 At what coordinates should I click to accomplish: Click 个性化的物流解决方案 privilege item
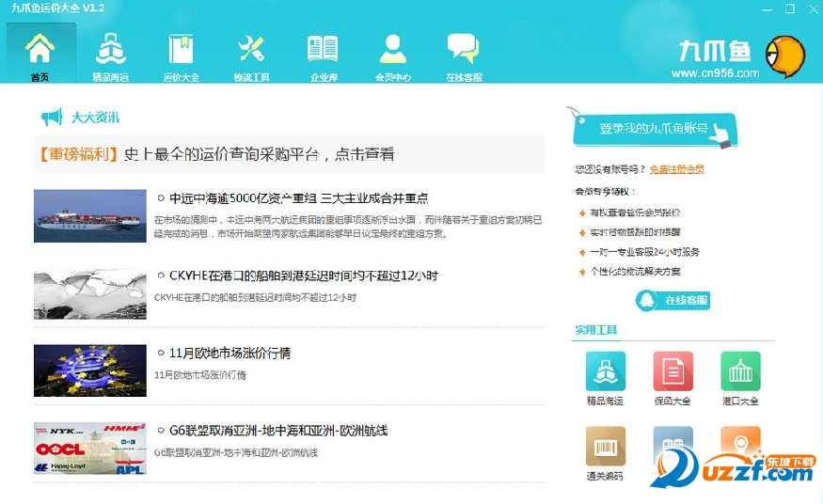[635, 271]
